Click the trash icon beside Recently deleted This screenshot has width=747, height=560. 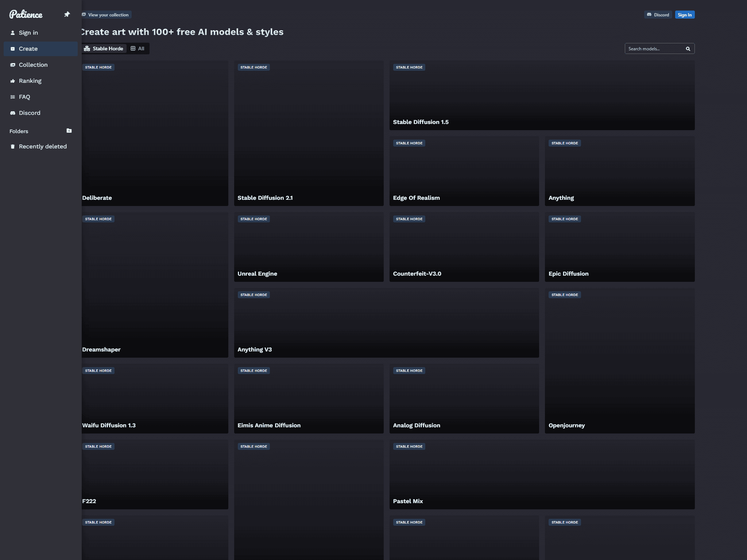click(x=13, y=147)
